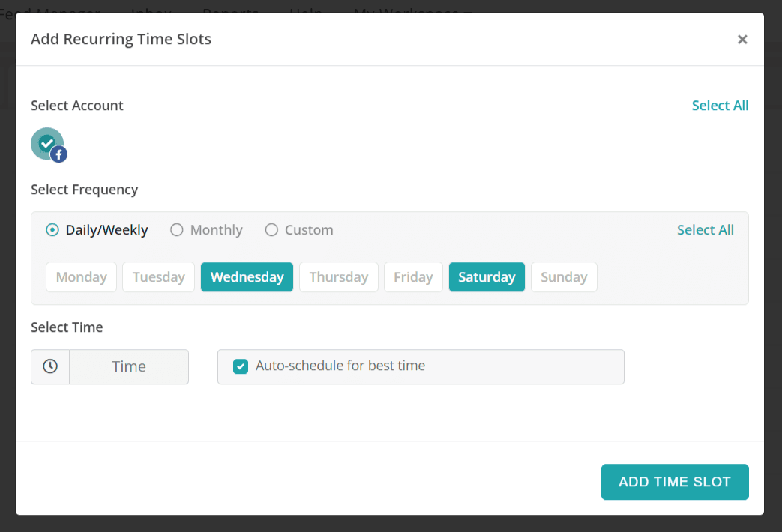Image resolution: width=782 pixels, height=532 pixels.
Task: Click Select All for accounts
Action: coord(720,106)
